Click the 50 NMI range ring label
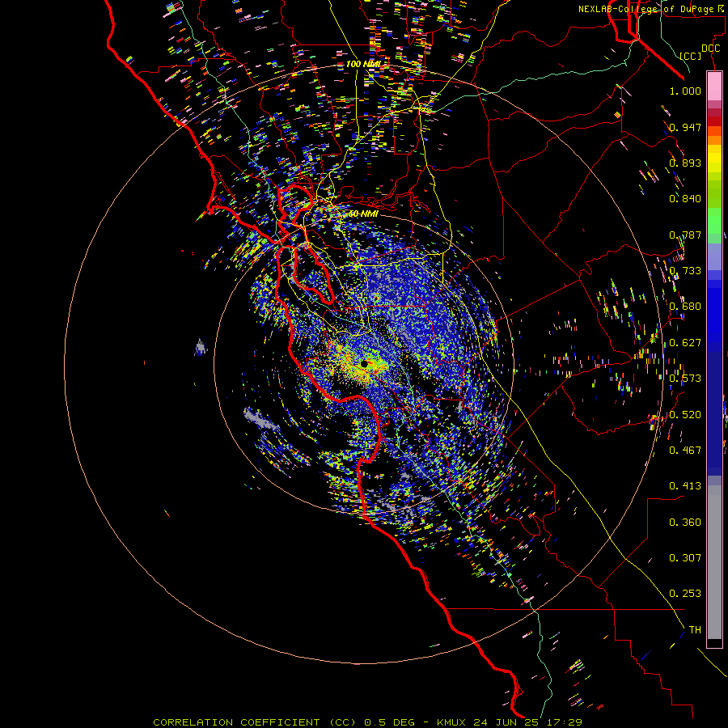This screenshot has width=728, height=728. (363, 214)
